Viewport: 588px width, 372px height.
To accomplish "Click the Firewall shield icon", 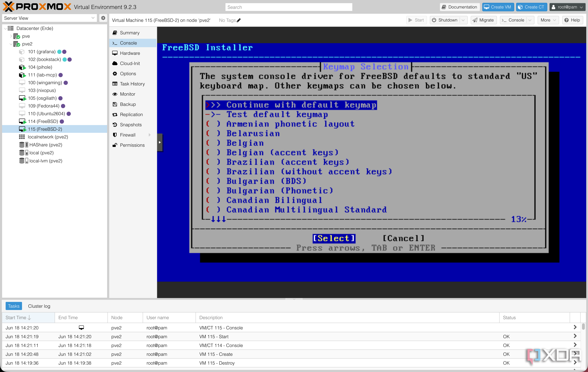I will (115, 135).
